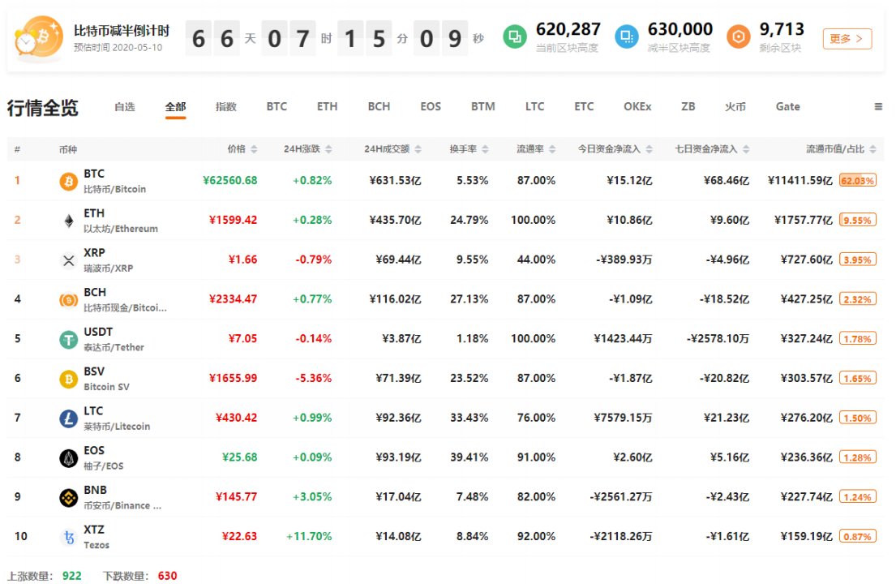Viewport: 896px width, 588px height.
Task: Click the 下跌数量 value 630
Action: coord(167,576)
